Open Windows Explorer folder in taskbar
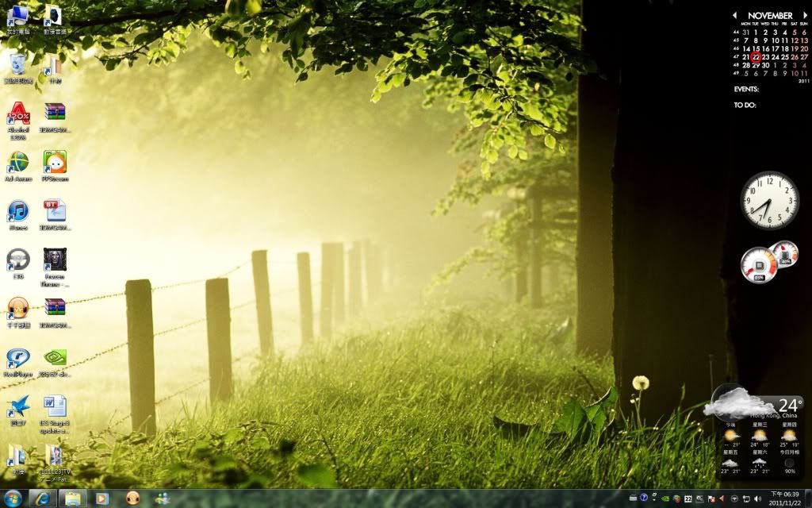The width and height of the screenshot is (812, 508). [x=71, y=498]
